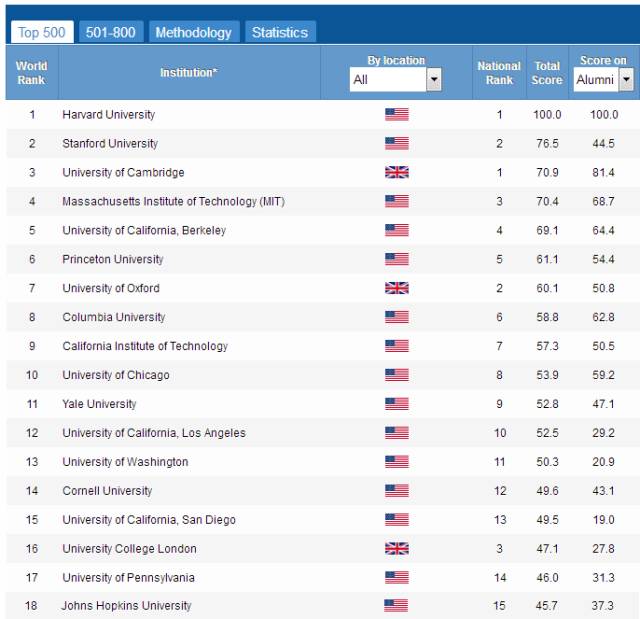Open the 501-800 tab

tap(111, 32)
